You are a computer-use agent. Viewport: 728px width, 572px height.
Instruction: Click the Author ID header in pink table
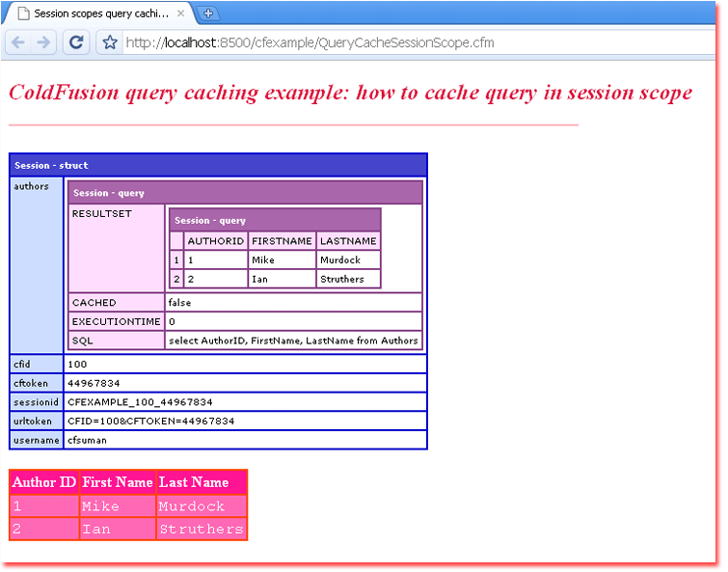[x=44, y=482]
